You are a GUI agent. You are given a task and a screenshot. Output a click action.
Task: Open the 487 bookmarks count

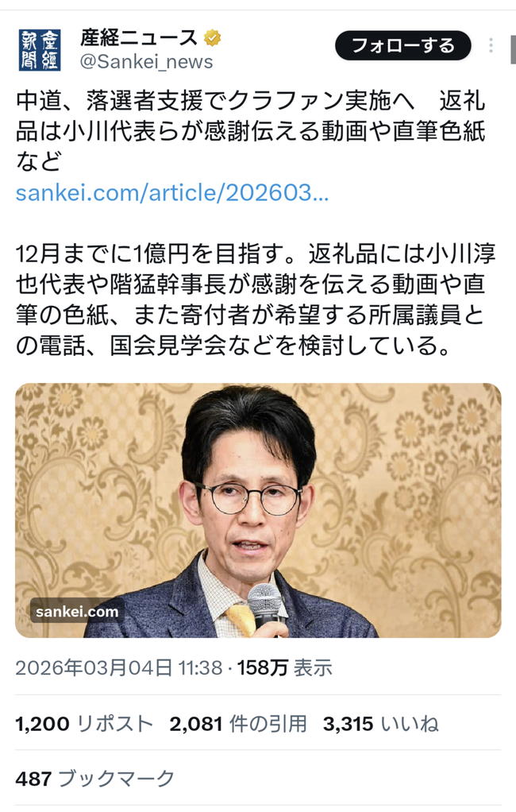(x=95, y=779)
